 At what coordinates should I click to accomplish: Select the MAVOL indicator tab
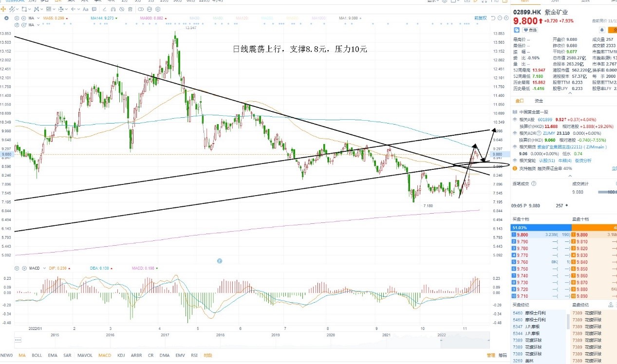click(85, 355)
